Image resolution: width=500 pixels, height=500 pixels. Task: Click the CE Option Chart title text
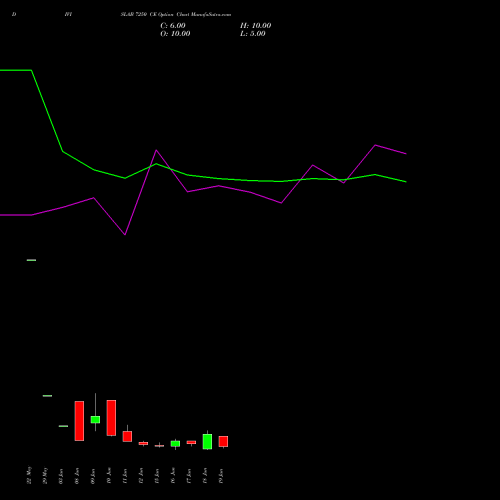coord(176,15)
